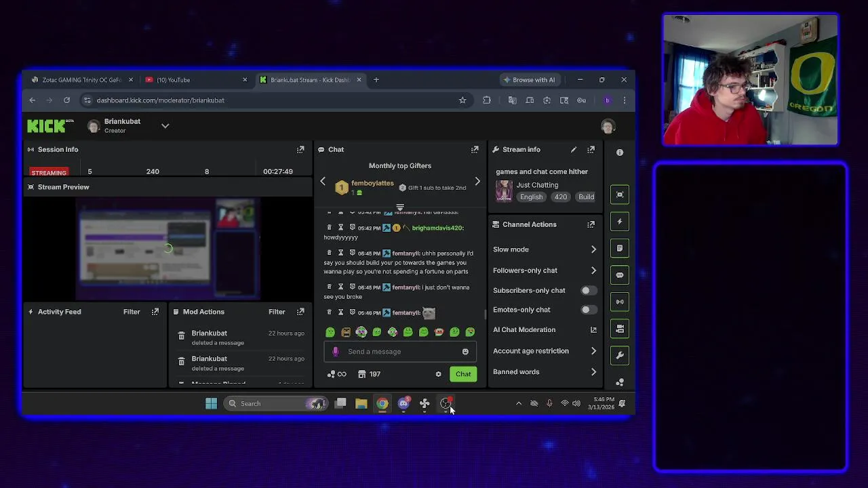
Task: Toggle the Chat bubble widget in the sidebar
Action: click(620, 275)
